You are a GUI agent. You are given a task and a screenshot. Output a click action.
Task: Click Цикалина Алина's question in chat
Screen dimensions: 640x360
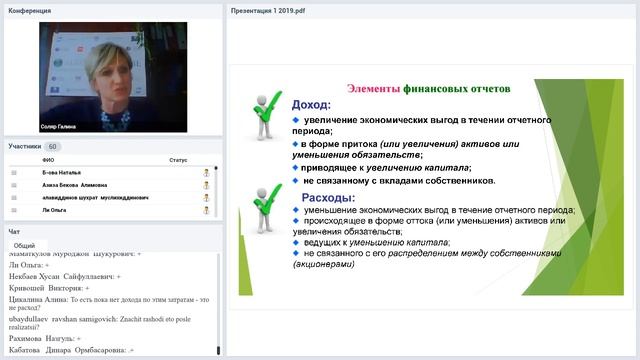point(109,303)
